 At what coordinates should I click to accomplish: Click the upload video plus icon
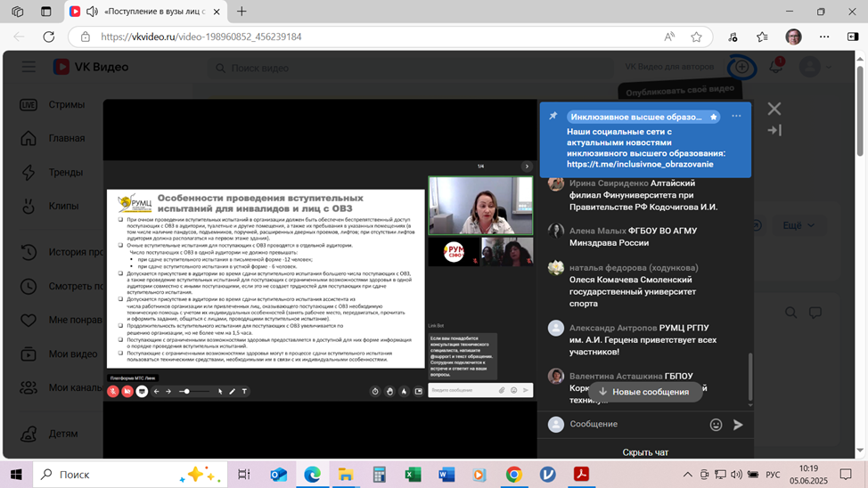(741, 68)
